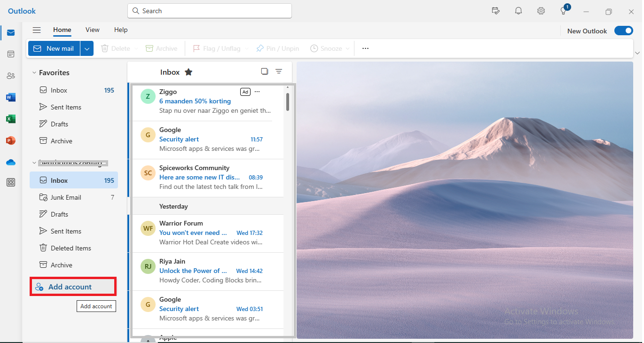Screen dimensions: 644x343
Task: Open the People contacts icon
Action: (x=11, y=76)
